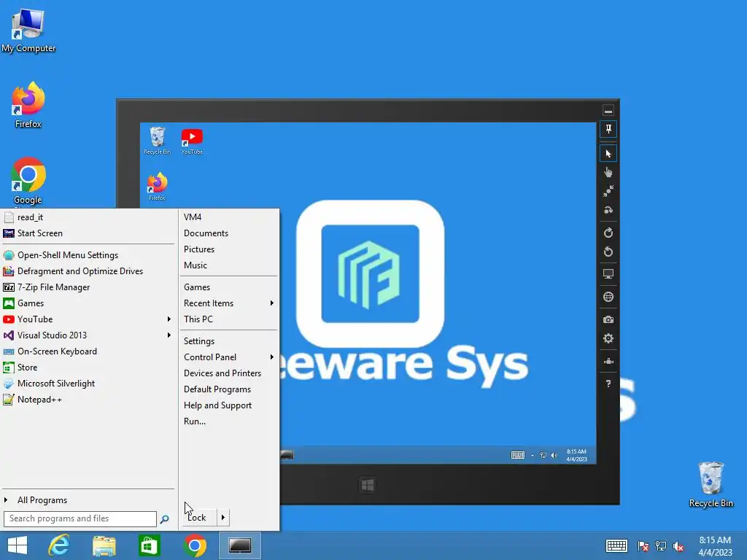Click the simulator network properties icon

[x=608, y=362]
